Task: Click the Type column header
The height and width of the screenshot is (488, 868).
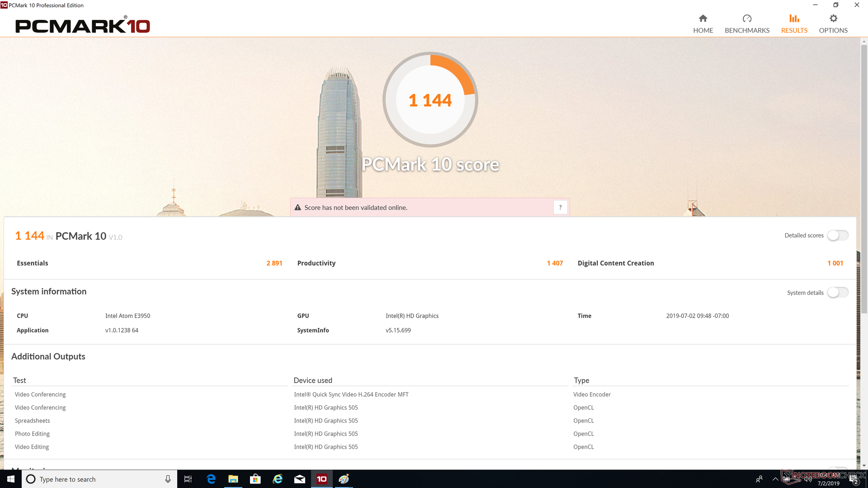Action: click(581, 380)
